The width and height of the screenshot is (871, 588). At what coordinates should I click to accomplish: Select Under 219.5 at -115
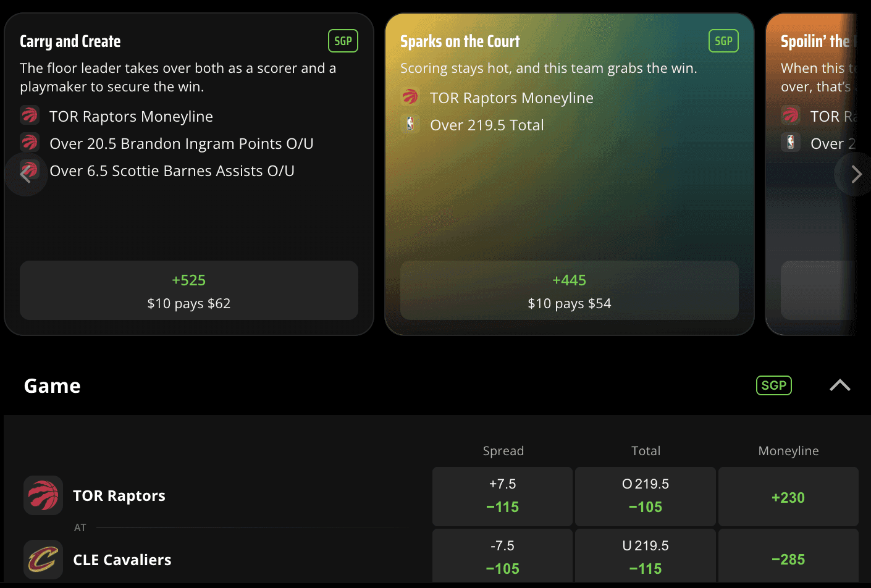pyautogui.click(x=645, y=557)
